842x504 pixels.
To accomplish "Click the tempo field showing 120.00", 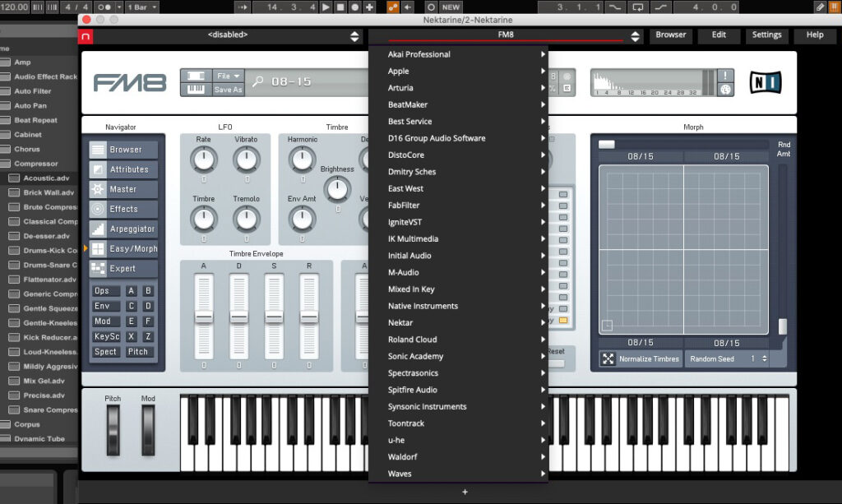I will pyautogui.click(x=15, y=7).
